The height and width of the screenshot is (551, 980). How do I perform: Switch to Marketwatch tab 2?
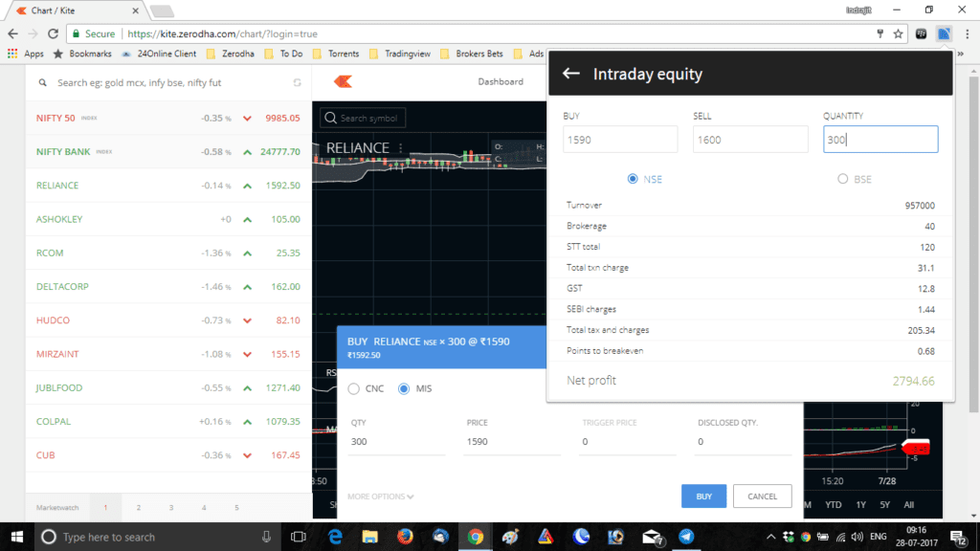pyautogui.click(x=139, y=507)
